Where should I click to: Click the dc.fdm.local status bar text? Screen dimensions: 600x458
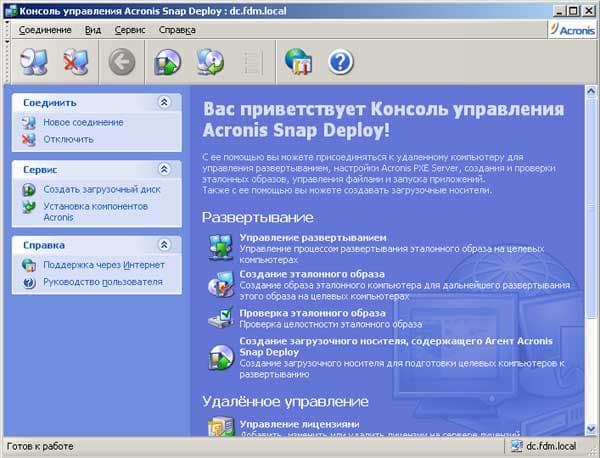(x=551, y=446)
